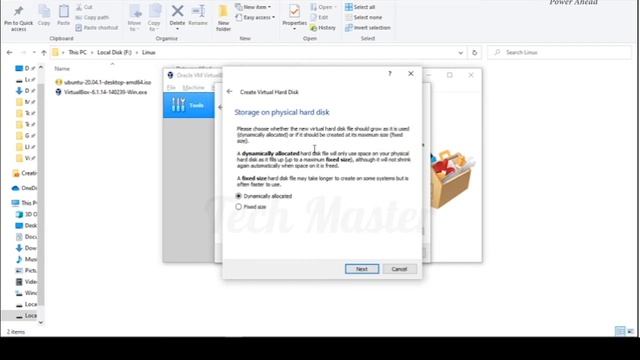Click Select all in ribbon
Viewport: 640px width, 360px height.
tap(360, 7)
